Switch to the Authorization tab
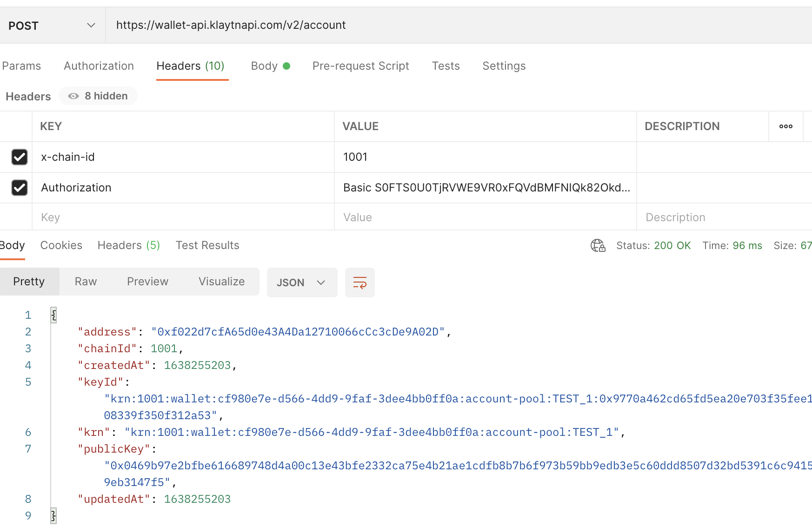Viewport: 812px width, 526px height. click(x=99, y=66)
